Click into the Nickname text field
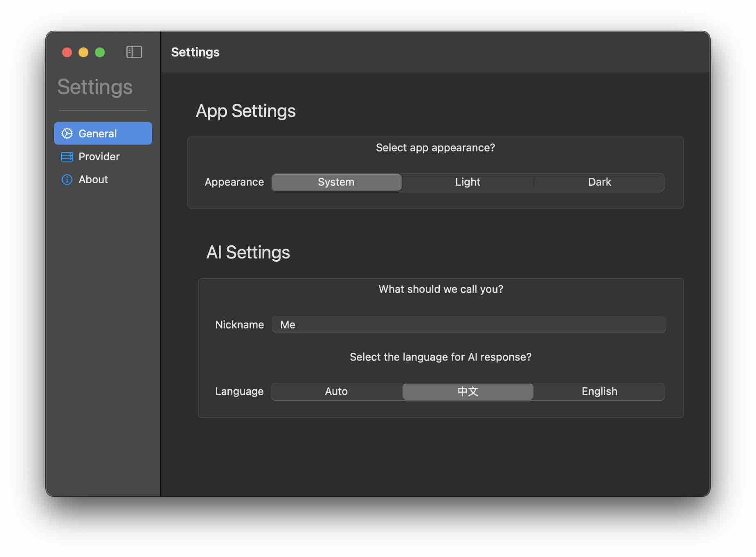 point(468,324)
